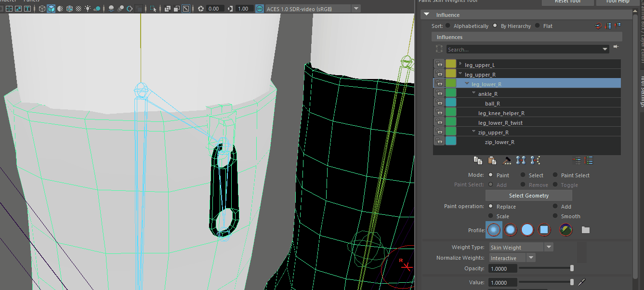Toggle lock on leg_upper_L influence
This screenshot has height=290, width=644.
click(439, 65)
